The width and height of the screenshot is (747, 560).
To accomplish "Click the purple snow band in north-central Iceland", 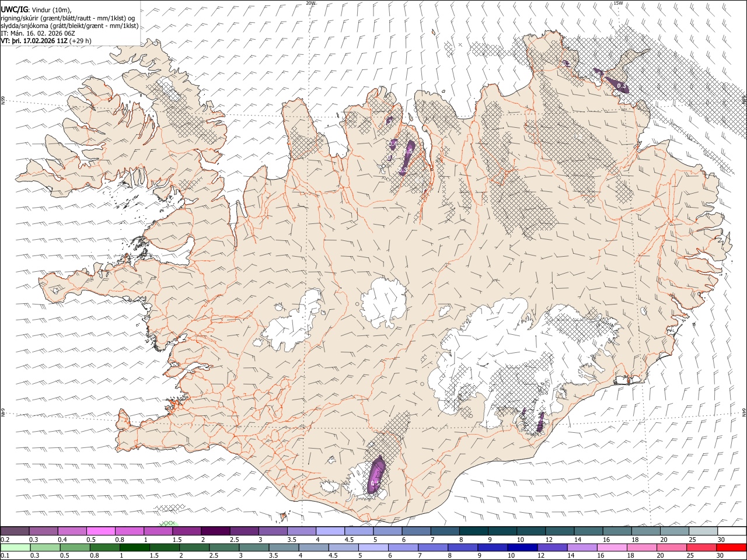I will click(x=407, y=156).
